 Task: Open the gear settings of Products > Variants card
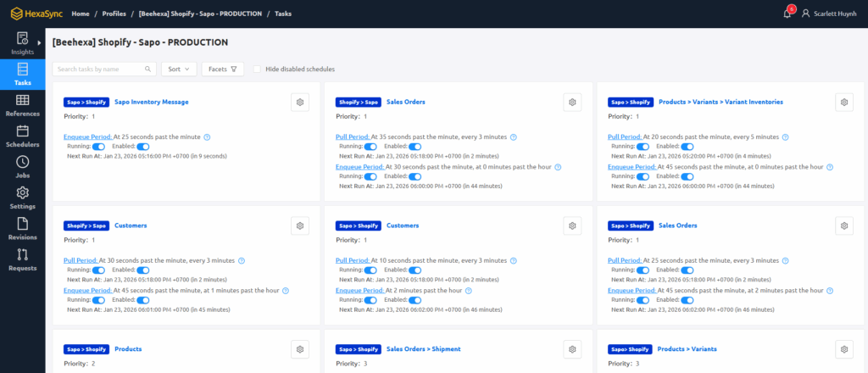tap(844, 349)
